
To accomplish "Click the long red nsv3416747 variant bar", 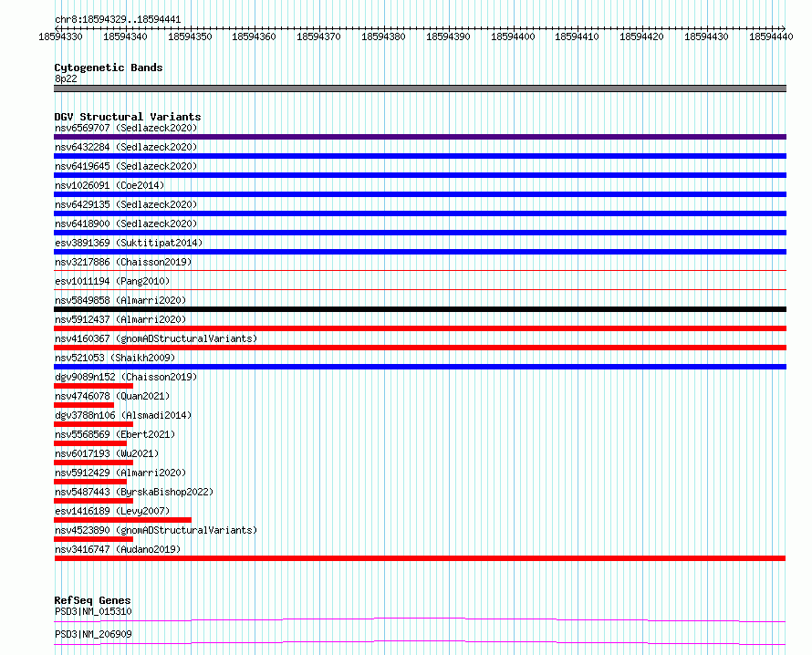I will (420, 558).
